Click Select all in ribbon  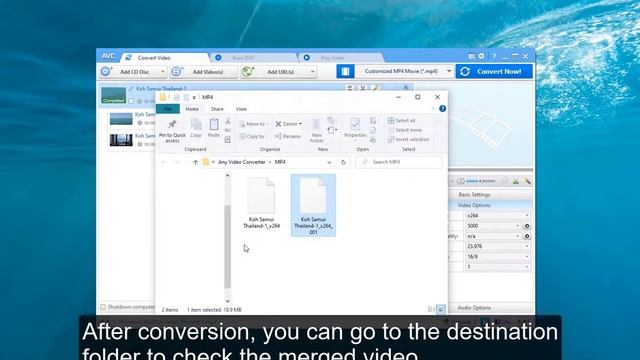402,120
